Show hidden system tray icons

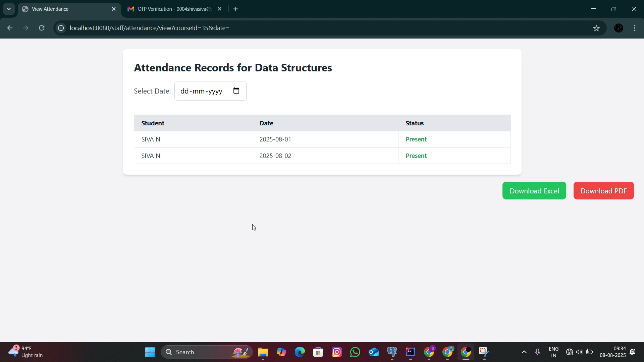coord(524,352)
